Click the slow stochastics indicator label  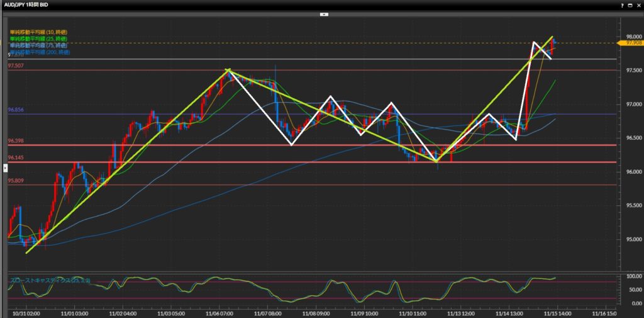(50, 280)
